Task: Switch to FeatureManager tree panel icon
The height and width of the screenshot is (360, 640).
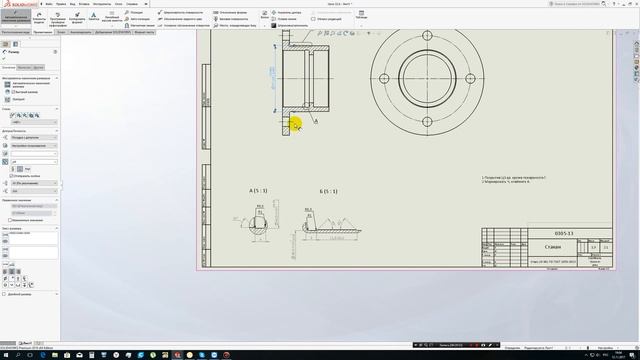Action: point(6,44)
